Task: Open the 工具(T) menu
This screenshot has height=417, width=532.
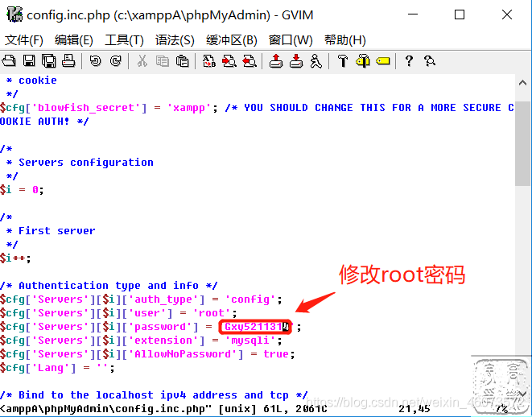Action: click(124, 40)
